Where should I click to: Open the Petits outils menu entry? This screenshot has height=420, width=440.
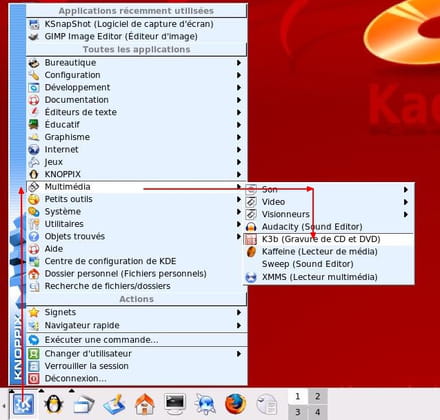136,199
